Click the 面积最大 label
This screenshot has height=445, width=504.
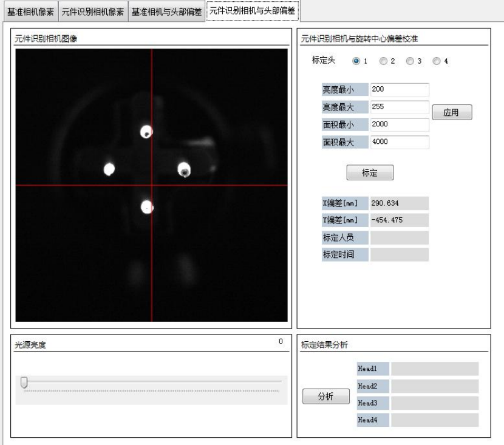coord(345,142)
